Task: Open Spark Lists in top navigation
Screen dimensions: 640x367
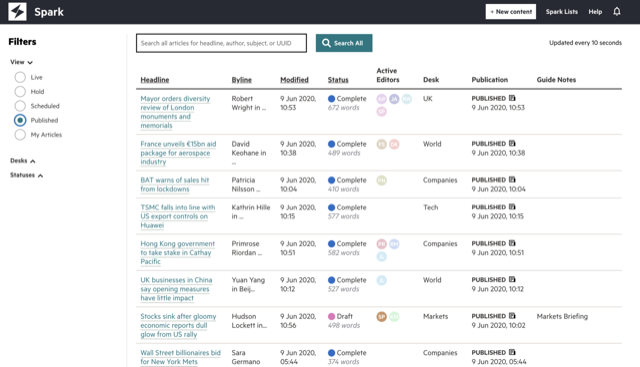Action: point(562,11)
